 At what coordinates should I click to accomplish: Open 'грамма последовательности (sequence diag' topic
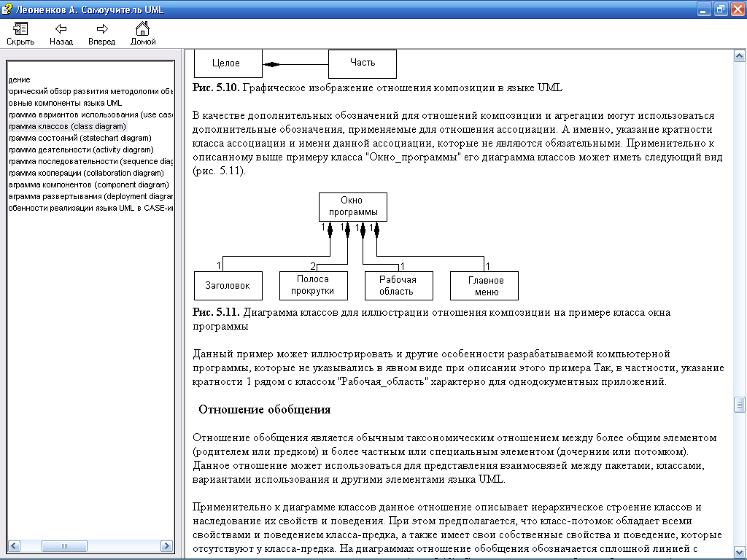[90, 161]
